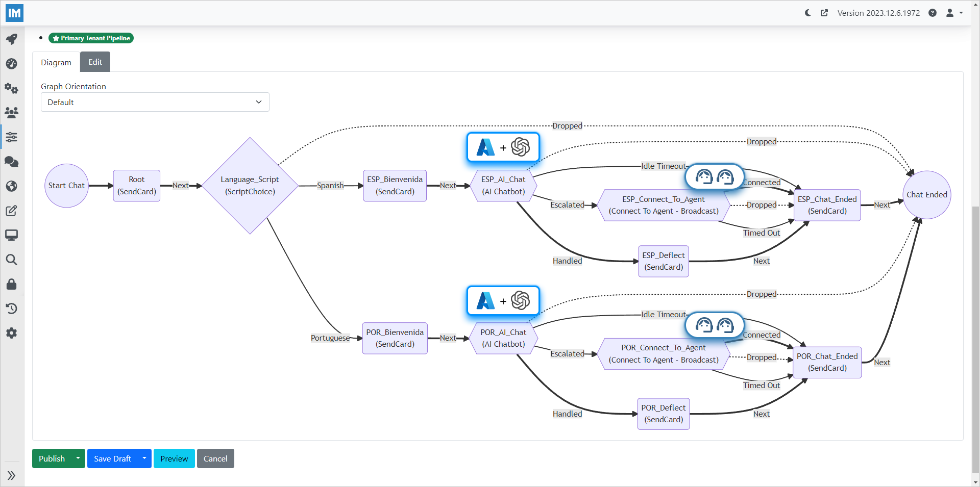Viewport: 980px width, 487px height.
Task: Open history with the clock icon
Action: point(11,309)
